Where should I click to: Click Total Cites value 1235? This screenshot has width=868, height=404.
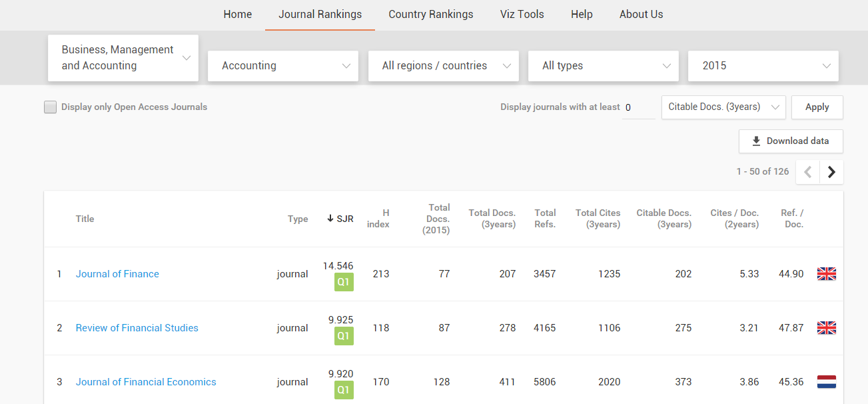(x=609, y=274)
